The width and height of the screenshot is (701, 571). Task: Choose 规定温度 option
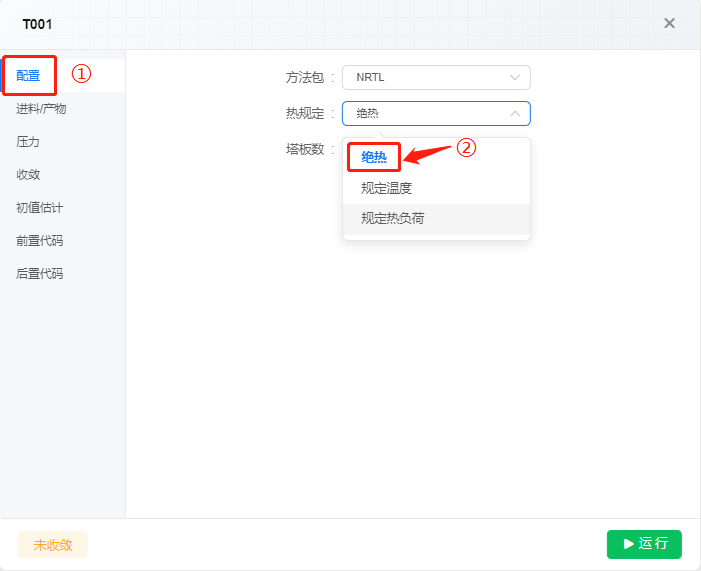coord(436,188)
